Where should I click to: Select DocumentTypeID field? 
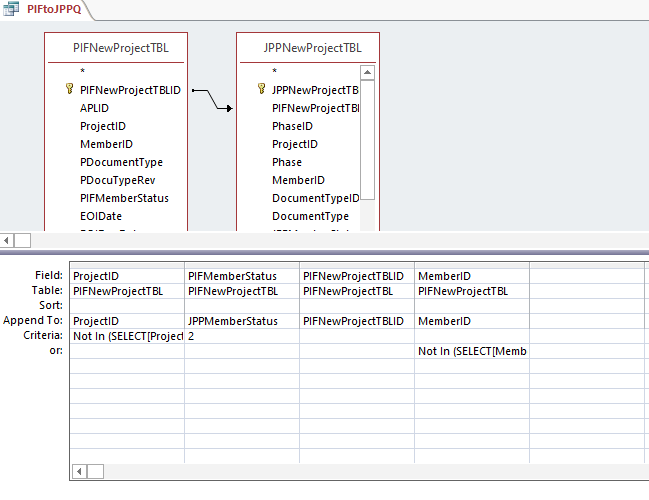[x=315, y=198]
